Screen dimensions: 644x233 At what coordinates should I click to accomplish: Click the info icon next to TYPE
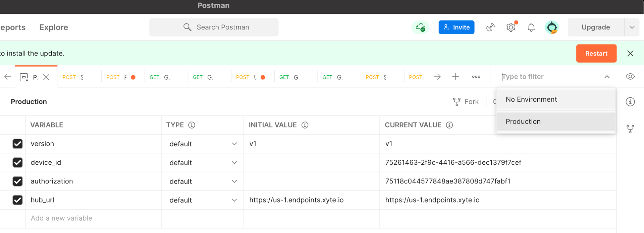point(192,125)
